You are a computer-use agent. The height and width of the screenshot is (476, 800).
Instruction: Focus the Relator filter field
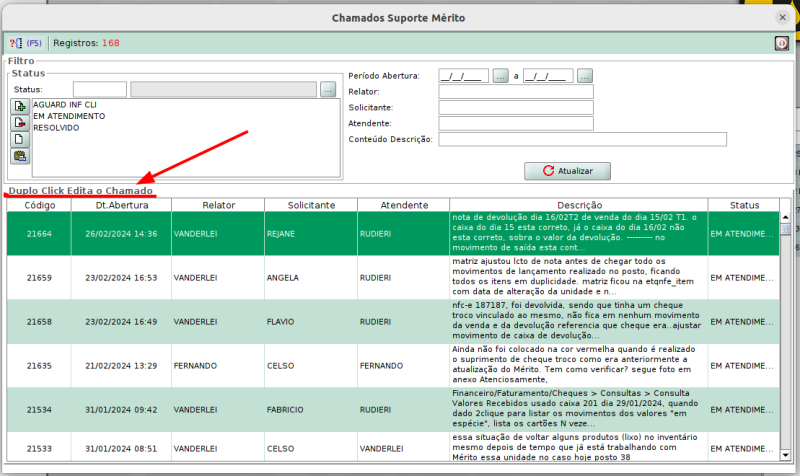(516, 92)
